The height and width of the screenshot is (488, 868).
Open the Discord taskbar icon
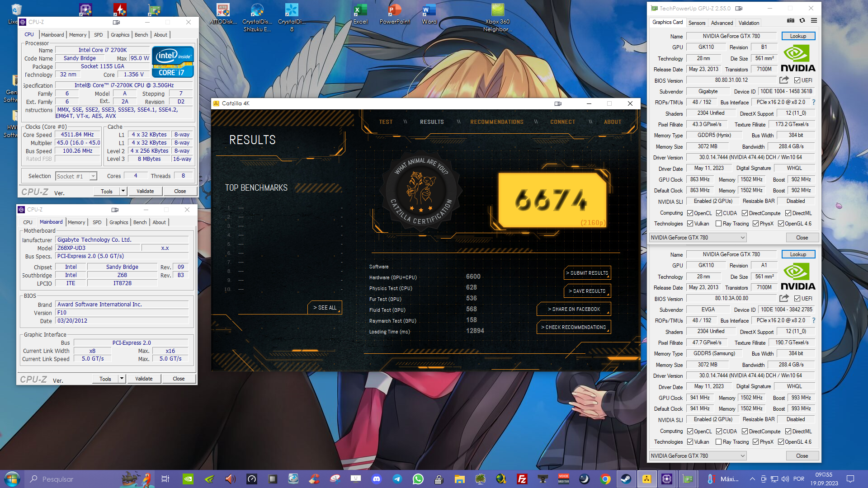(377, 479)
